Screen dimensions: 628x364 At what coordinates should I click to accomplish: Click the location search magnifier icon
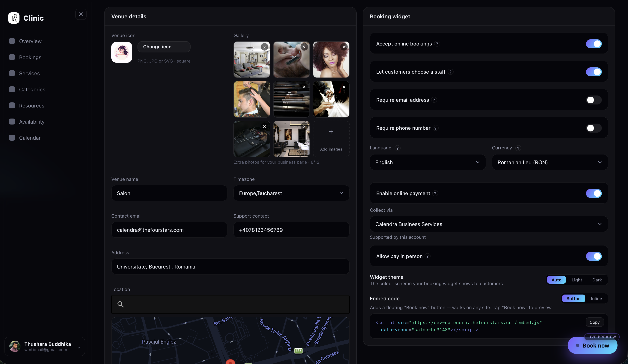(120, 304)
